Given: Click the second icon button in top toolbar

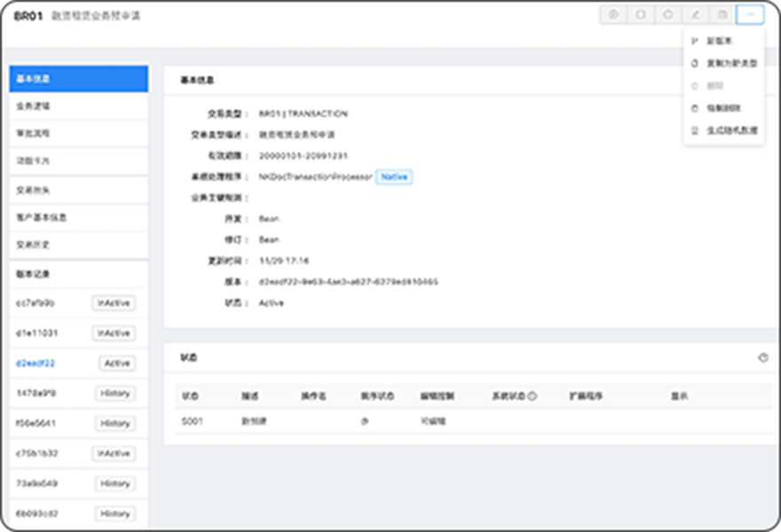Looking at the screenshot, I should click(640, 15).
